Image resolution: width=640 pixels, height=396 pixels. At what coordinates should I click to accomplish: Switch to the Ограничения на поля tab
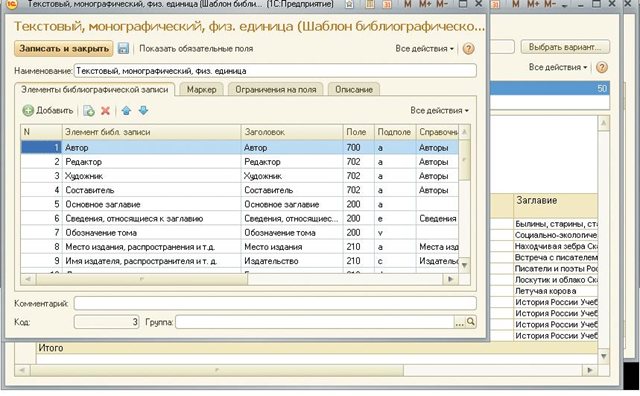click(276, 89)
